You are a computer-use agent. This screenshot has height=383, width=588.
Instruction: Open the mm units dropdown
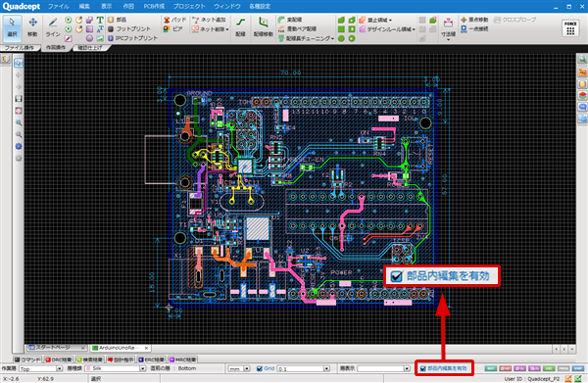tap(239, 369)
